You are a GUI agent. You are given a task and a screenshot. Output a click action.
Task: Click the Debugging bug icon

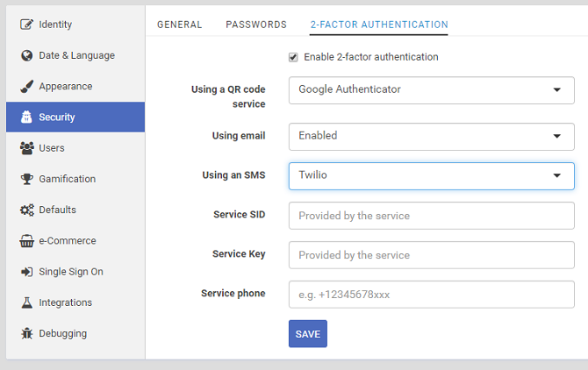[x=26, y=333]
